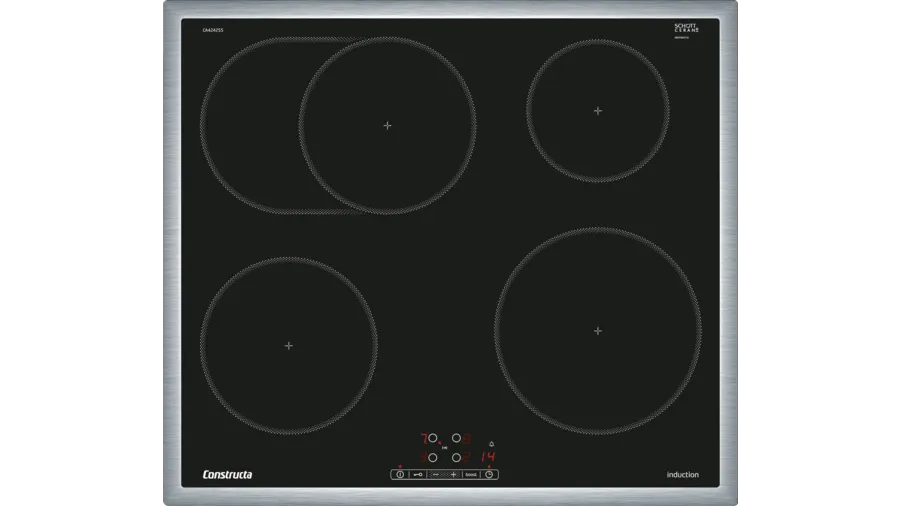Screen dimensions: 900x506
Task: Select the bottom-right cooking zone selector circle
Action: (456, 457)
